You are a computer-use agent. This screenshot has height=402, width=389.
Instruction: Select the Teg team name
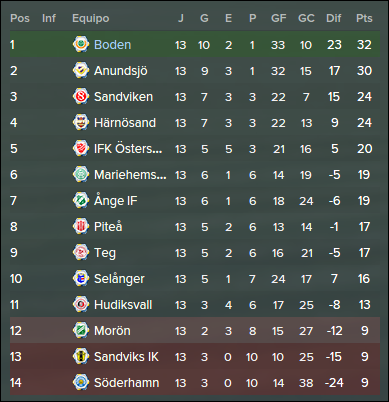pos(105,253)
